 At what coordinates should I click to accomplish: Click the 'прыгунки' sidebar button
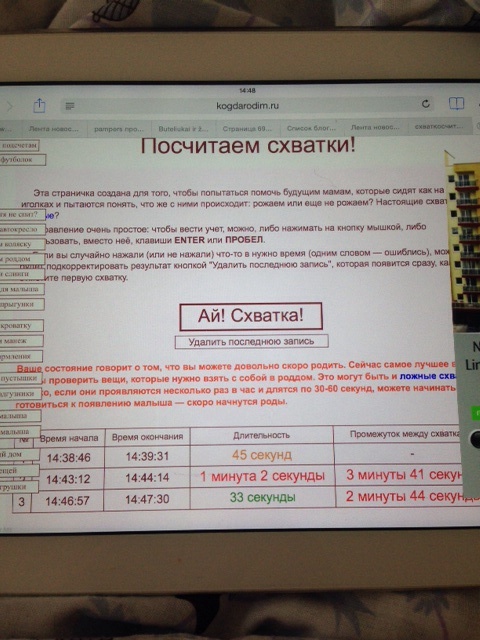pyautogui.click(x=21, y=304)
